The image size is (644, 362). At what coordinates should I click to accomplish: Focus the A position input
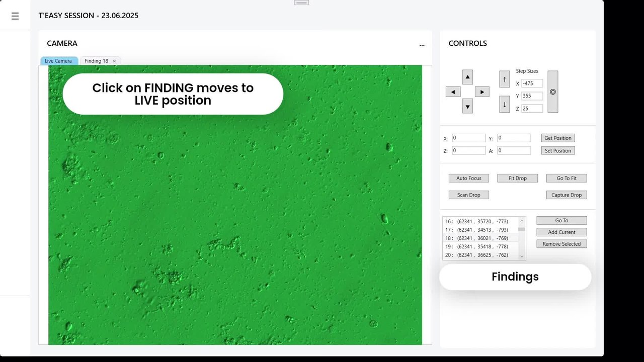pyautogui.click(x=514, y=150)
